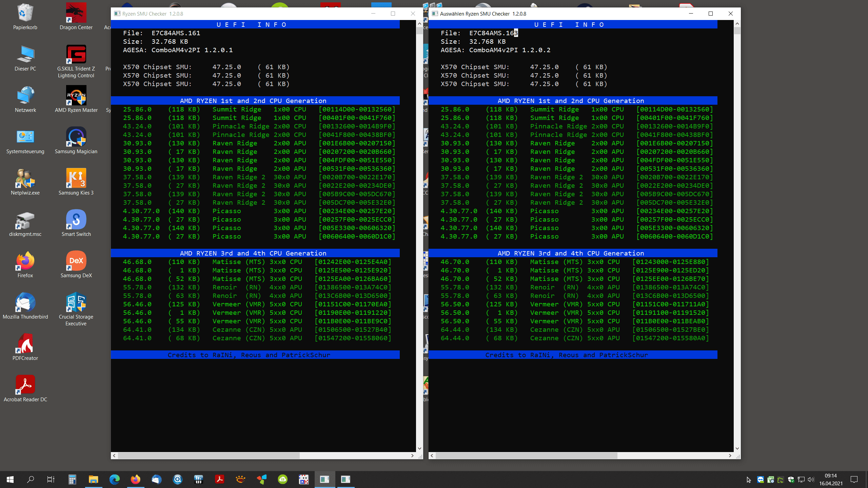Viewport: 868px width, 488px height.
Task: Click address [01242E00-0125E4A0] in left window
Action: coord(353,262)
